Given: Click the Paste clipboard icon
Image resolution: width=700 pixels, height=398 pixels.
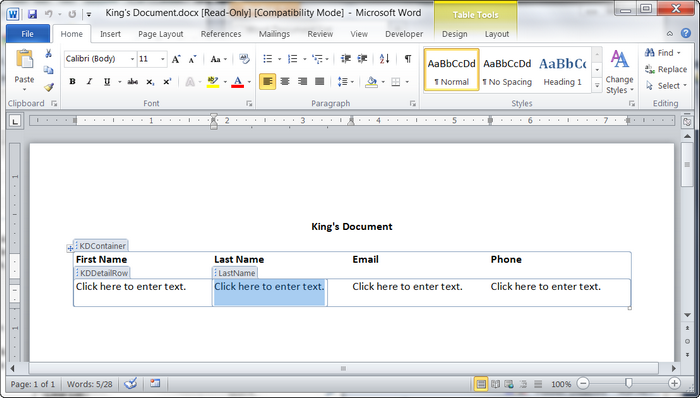Looking at the screenshot, I should click(x=24, y=60).
